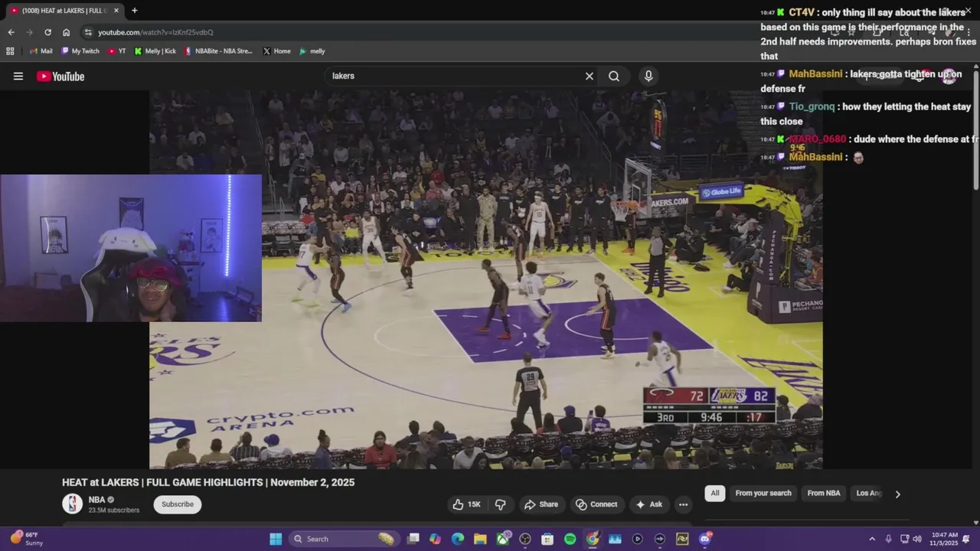Click the Connect button
980x551 pixels.
click(x=596, y=504)
